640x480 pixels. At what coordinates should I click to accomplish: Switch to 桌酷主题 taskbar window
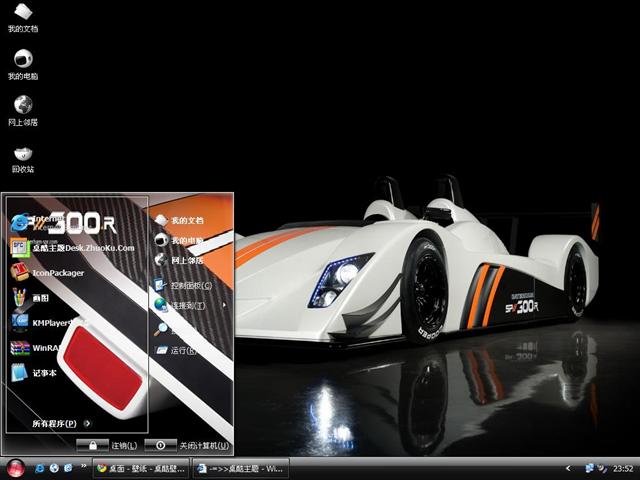pyautogui.click(x=241, y=469)
